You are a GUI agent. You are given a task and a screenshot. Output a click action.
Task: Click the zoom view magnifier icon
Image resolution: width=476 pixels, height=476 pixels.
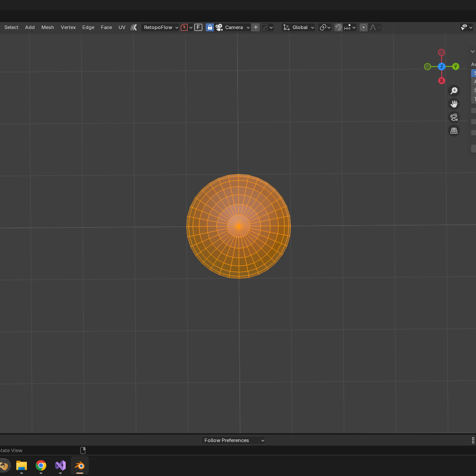(454, 91)
